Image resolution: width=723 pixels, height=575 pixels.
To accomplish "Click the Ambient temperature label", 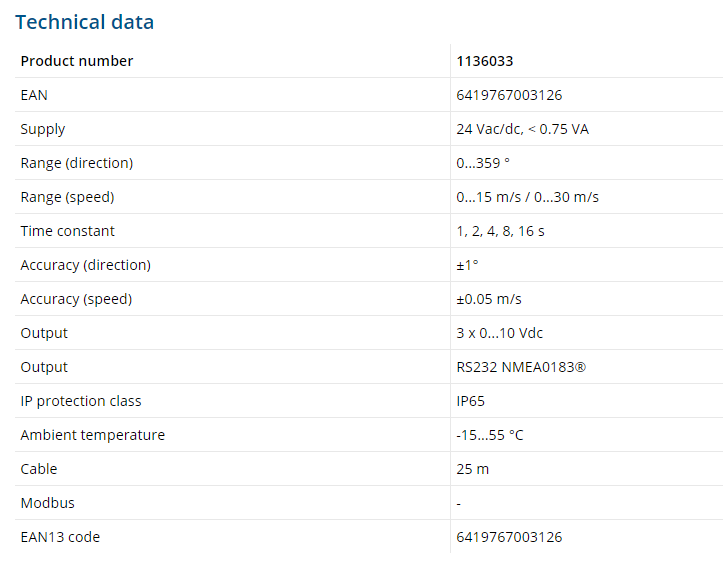I will (93, 435).
